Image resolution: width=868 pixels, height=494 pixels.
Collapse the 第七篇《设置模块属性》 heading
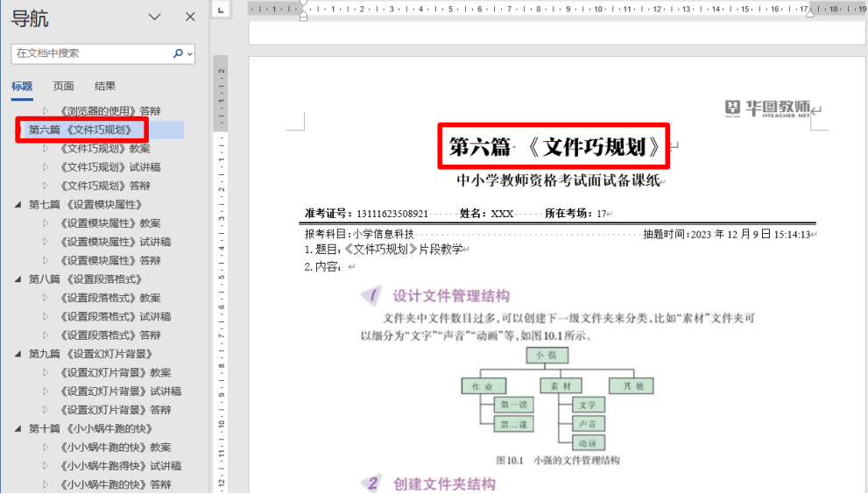coord(18,205)
